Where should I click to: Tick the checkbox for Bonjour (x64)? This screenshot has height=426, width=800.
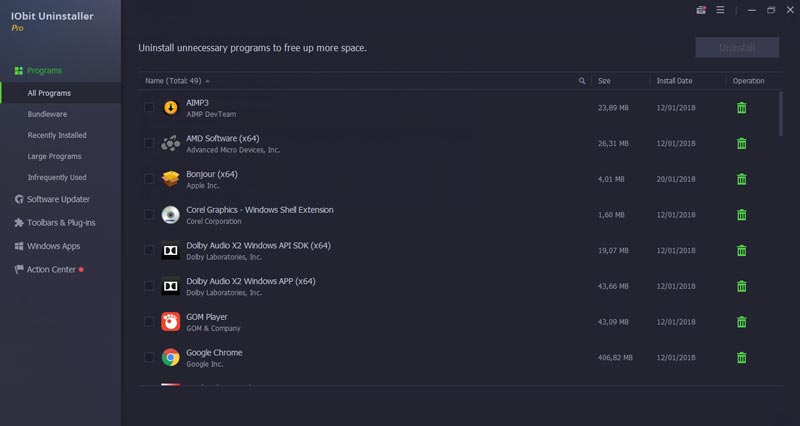148,179
